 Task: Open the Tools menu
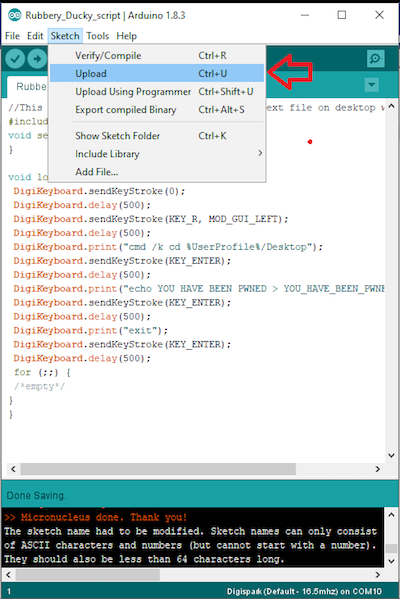pyautogui.click(x=97, y=36)
